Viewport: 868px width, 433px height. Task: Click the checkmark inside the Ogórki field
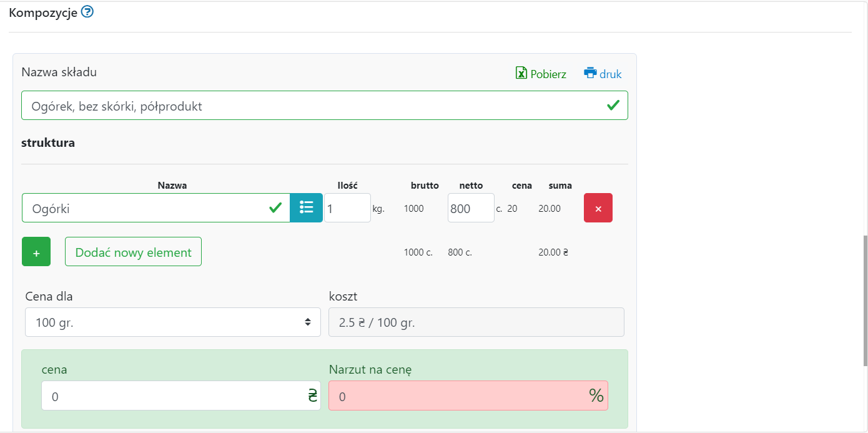[275, 208]
